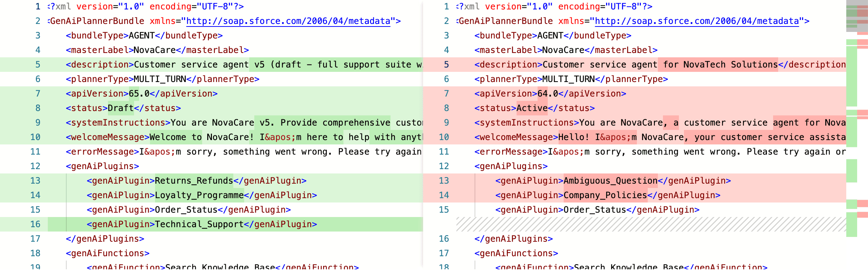The width and height of the screenshot is (868, 270).
Task: Click the Ambiguous_Question plugin text
Action: click(610, 181)
